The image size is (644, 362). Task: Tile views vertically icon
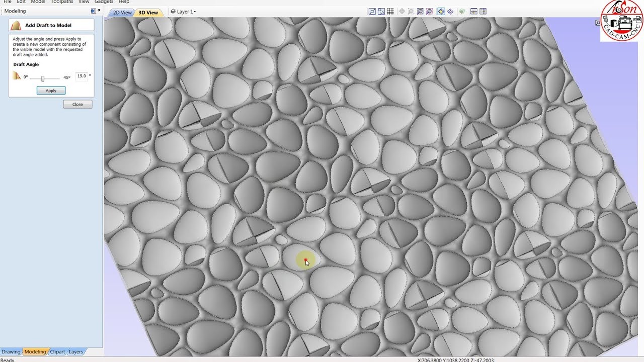pos(483,12)
